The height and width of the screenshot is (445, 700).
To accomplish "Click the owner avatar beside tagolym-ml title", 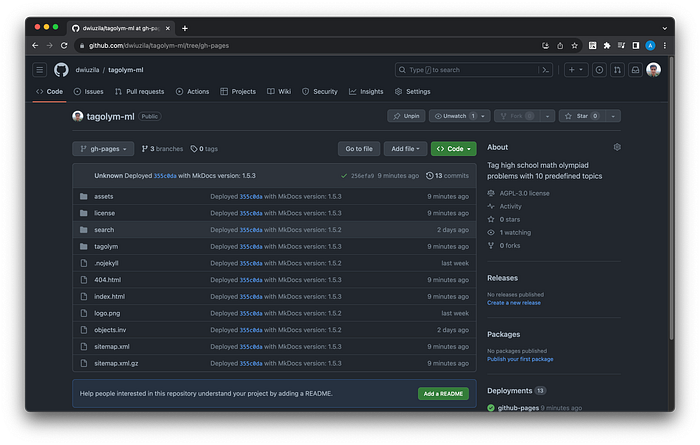I will pos(78,116).
